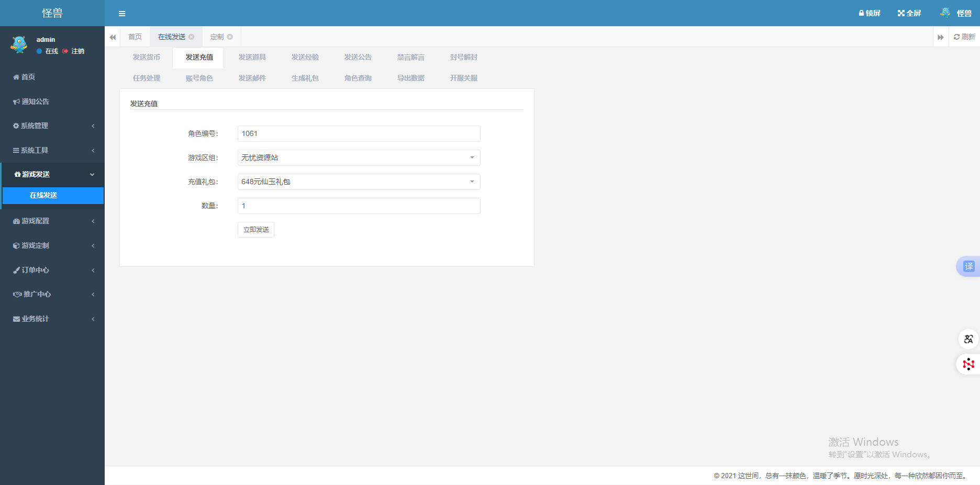Enter fullscreen with 全屏 icon
The height and width of the screenshot is (485, 980).
click(909, 13)
